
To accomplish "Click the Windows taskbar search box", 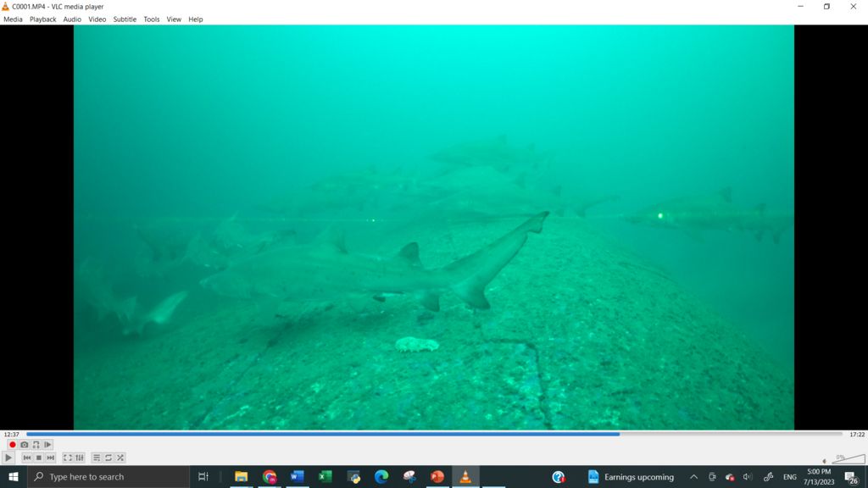I will [x=110, y=477].
